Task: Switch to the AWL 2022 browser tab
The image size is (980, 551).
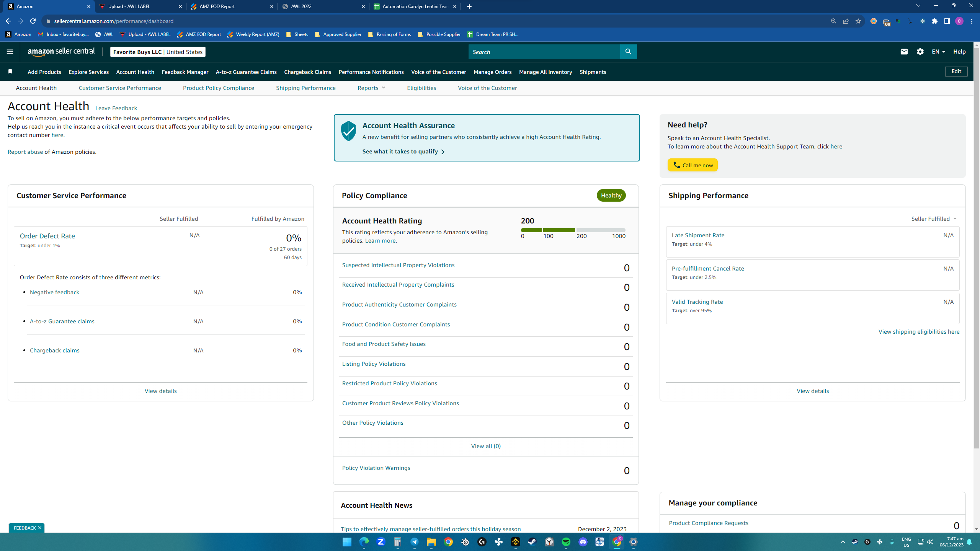Action: point(323,7)
